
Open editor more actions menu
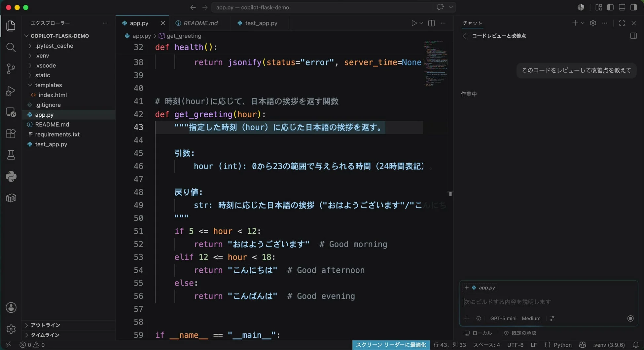click(x=443, y=23)
